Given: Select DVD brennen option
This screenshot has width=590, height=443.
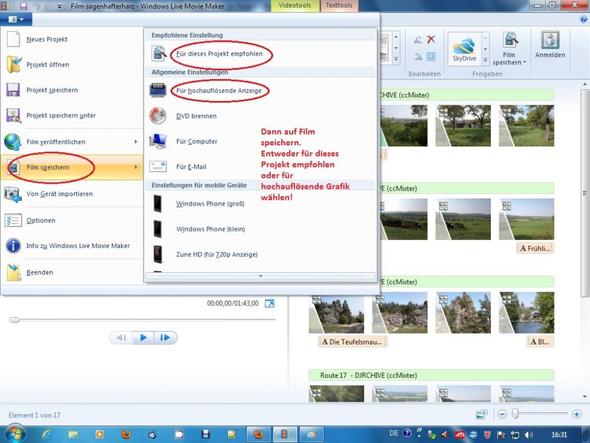Looking at the screenshot, I should [260, 116].
